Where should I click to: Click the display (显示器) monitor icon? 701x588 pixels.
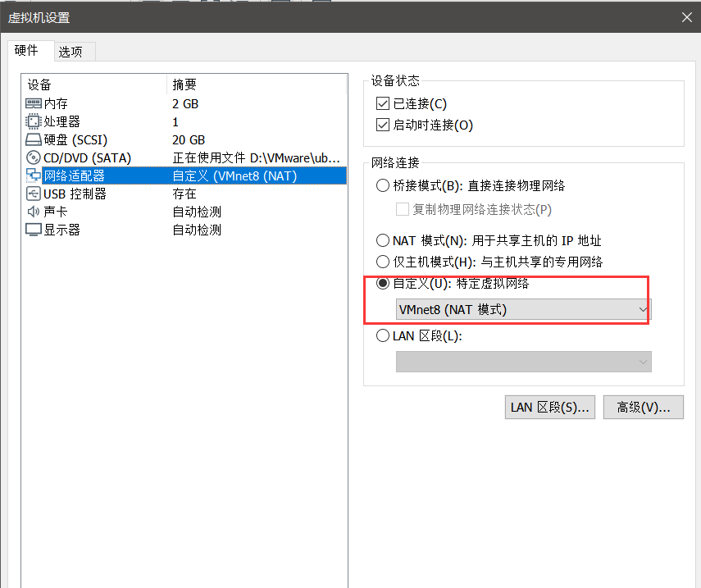coord(34,230)
